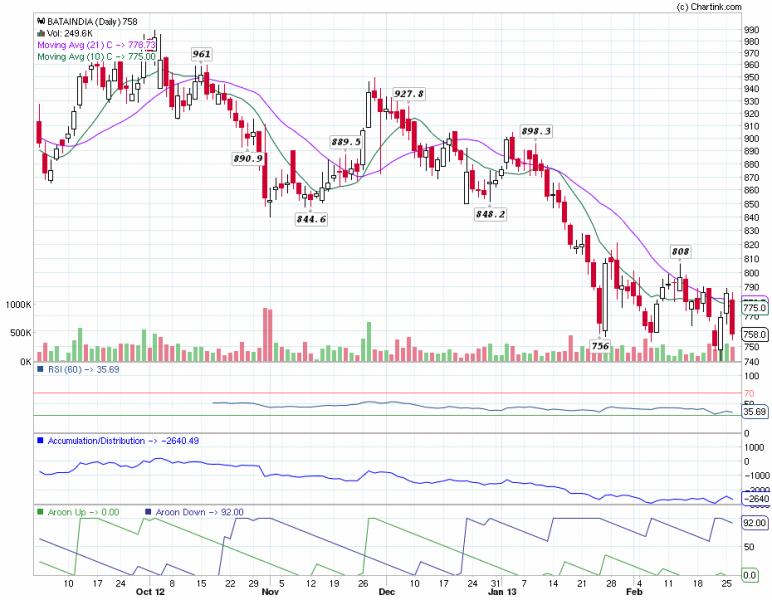
Task: Click the 35.69 RSI value tag
Action: coord(755,411)
